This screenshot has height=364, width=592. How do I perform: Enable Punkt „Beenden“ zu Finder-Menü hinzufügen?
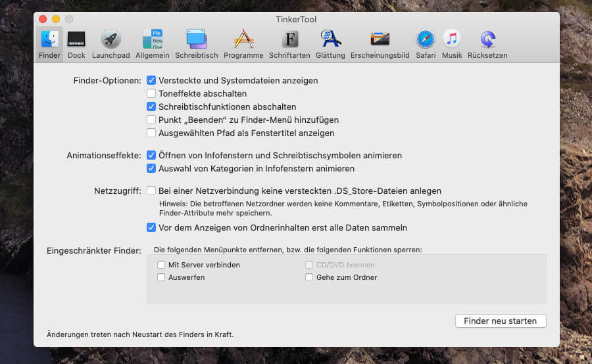(x=151, y=120)
